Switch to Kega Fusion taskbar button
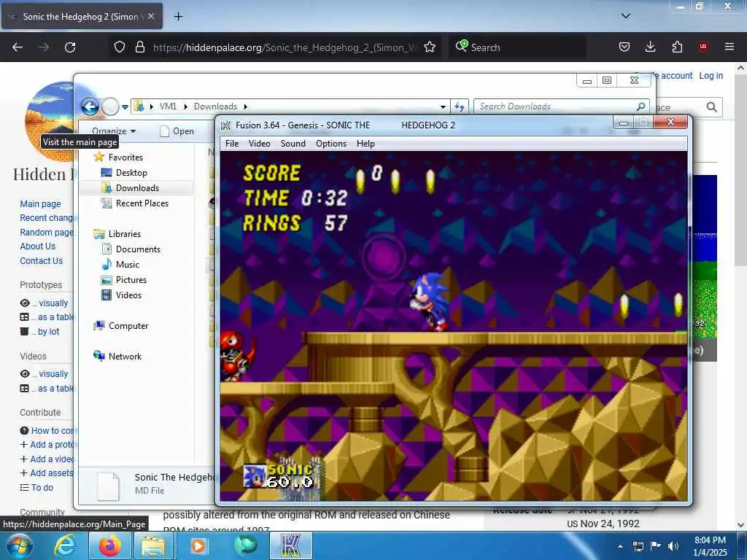Screen dimensions: 747x560 pos(292,545)
